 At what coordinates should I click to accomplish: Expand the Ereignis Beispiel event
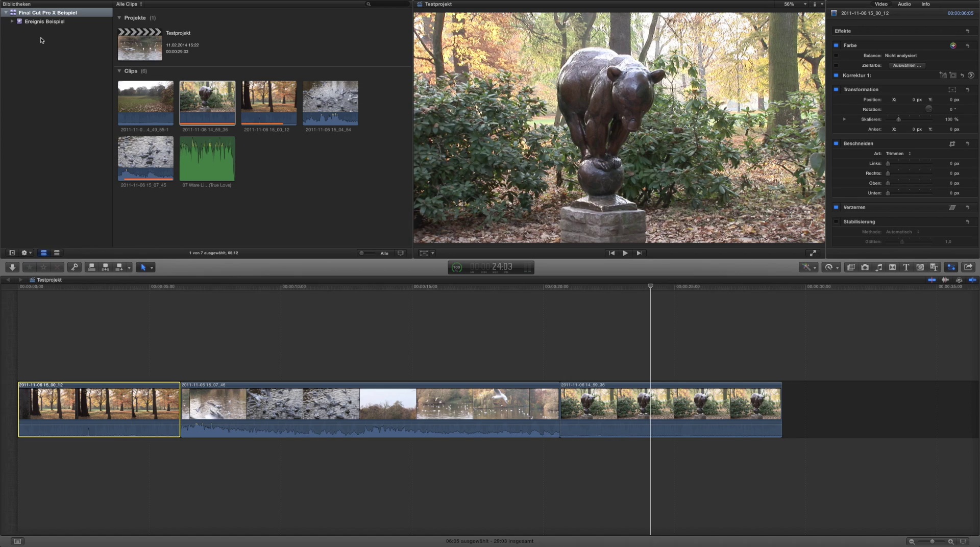click(x=12, y=21)
